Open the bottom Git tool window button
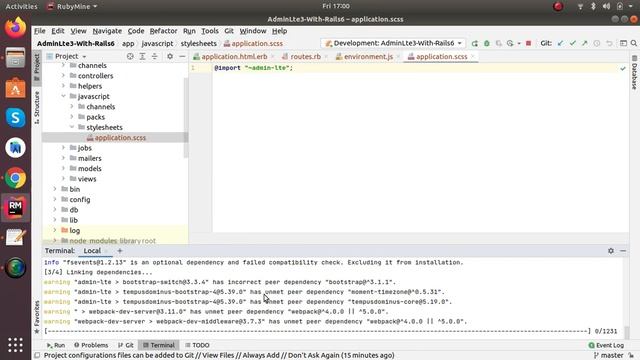This screenshot has height=360, width=640. pyautogui.click(x=125, y=345)
